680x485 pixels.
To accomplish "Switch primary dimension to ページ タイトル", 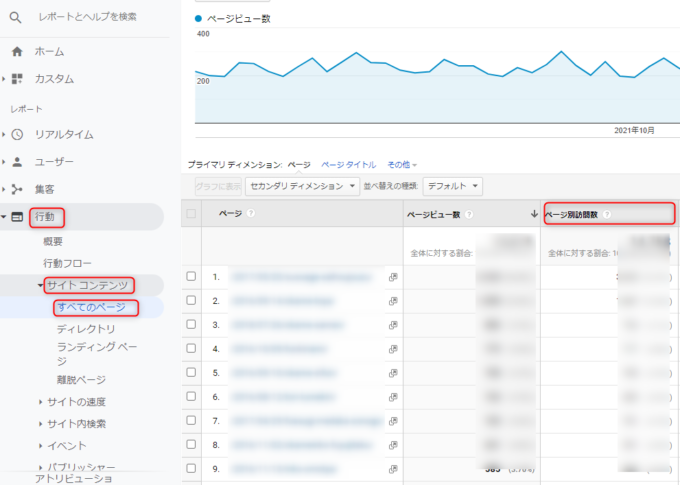I will click(348, 165).
